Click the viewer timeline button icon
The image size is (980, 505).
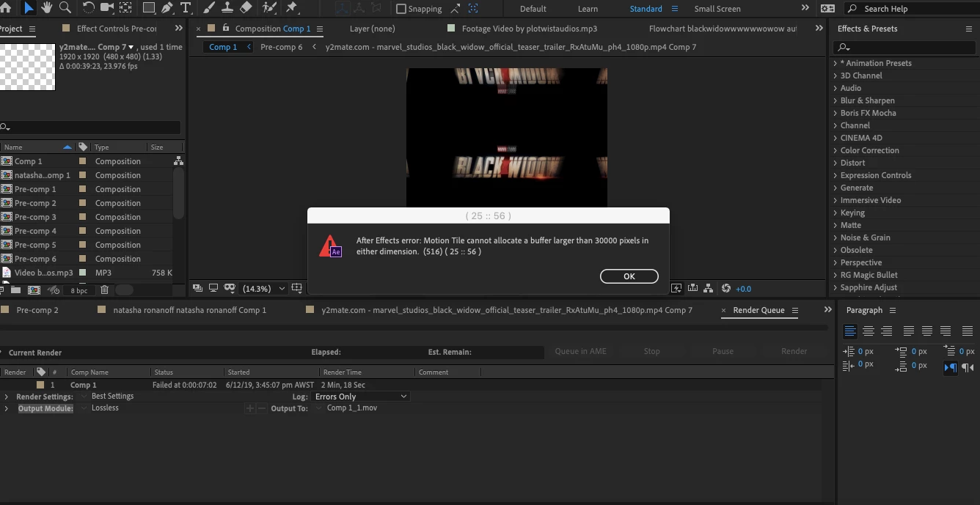coord(692,288)
